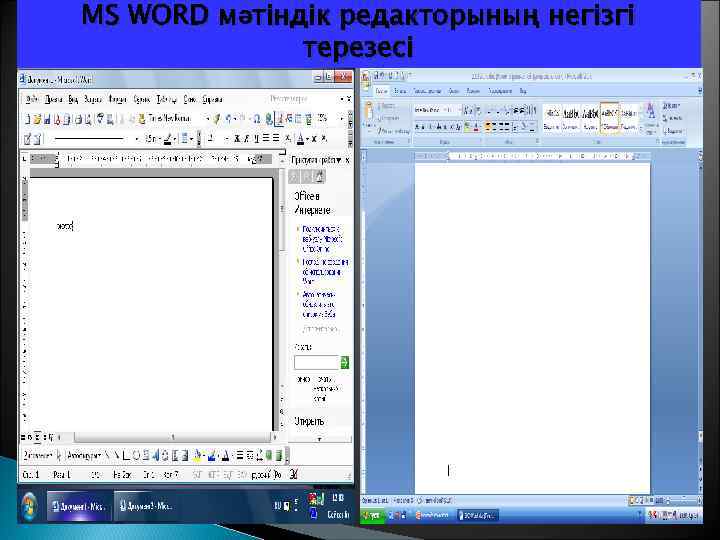The height and width of the screenshot is (540, 720).
Task: Click the Shadow style green icon in Drawing toolbar
Action: point(269,456)
